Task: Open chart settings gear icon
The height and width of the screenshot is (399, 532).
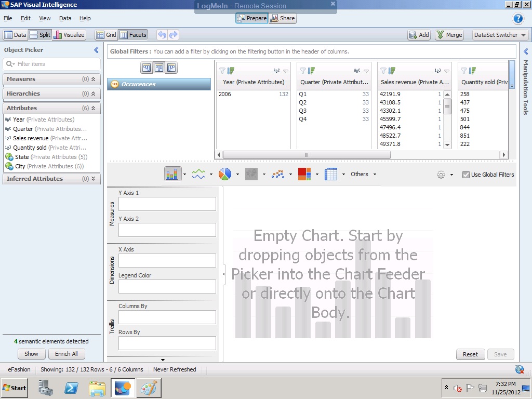Action: pyautogui.click(x=441, y=175)
